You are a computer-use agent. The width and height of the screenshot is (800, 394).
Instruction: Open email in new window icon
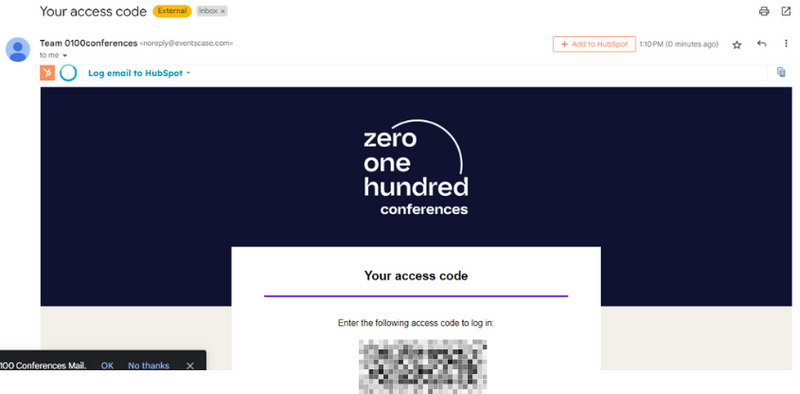point(786,11)
